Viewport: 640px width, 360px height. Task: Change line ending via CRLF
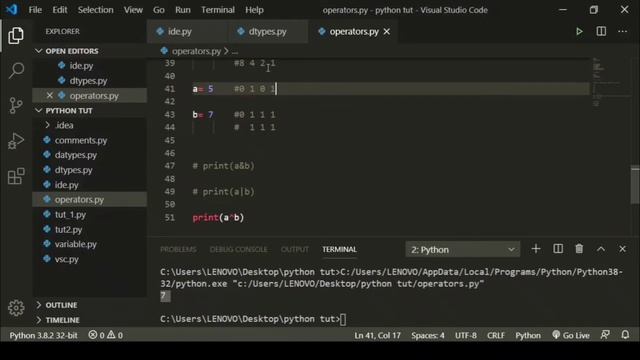coord(496,335)
